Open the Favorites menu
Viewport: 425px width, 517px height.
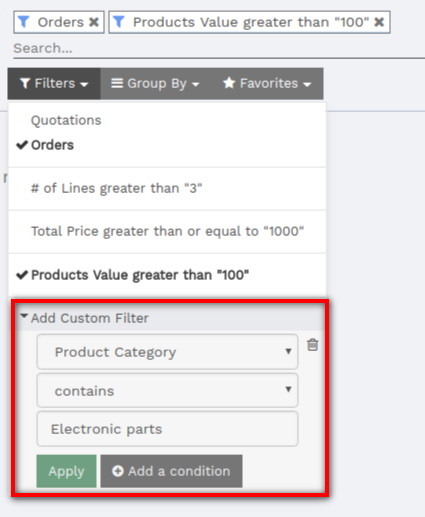coord(267,83)
